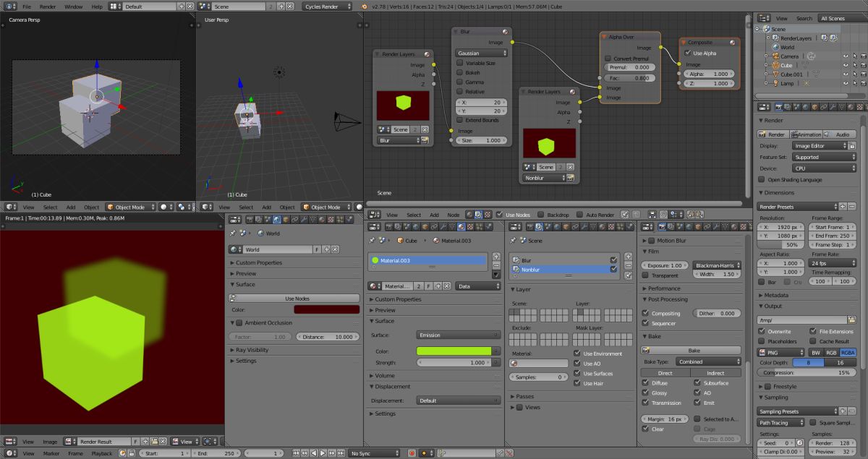Image resolution: width=868 pixels, height=459 pixels.
Task: Jump to the timeline end frame button
Action: tap(339, 453)
